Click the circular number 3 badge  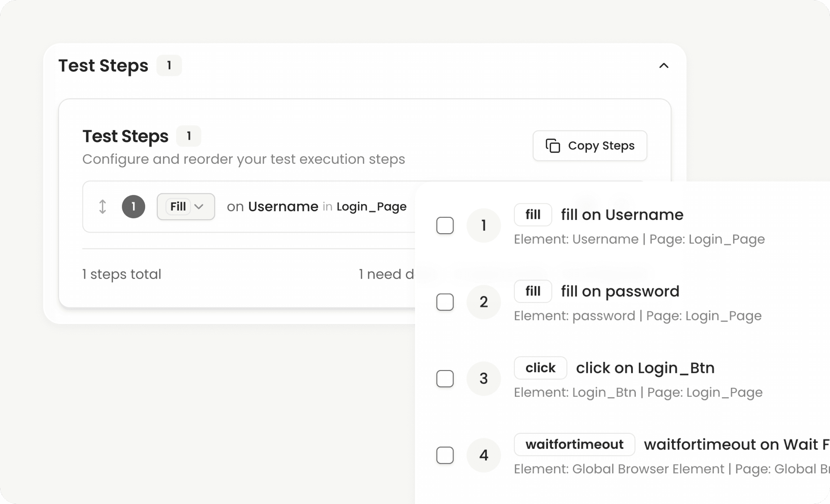point(483,378)
